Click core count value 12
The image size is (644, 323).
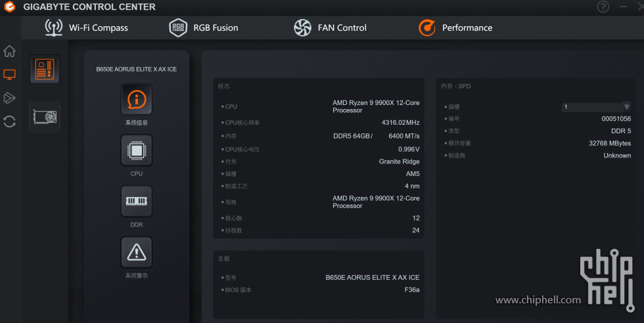[416, 218]
